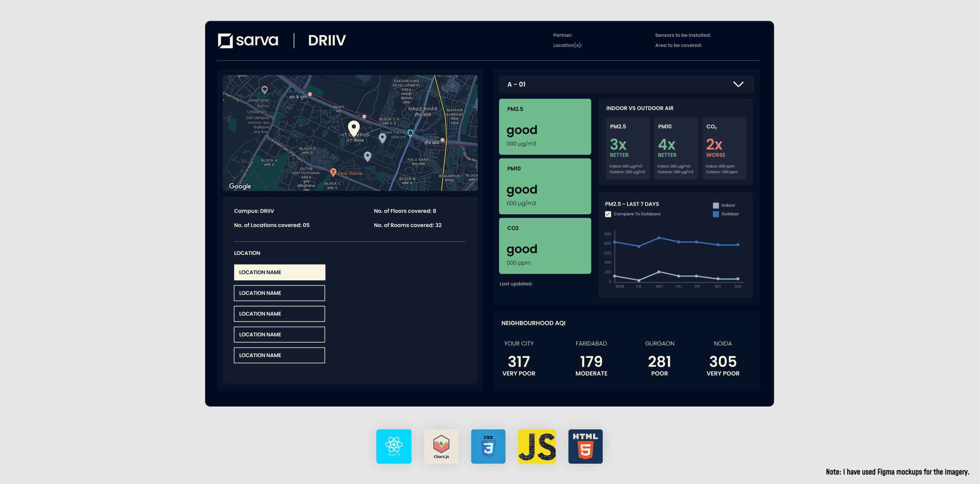Click the yellow JS logo icon
The width and height of the screenshot is (980, 484).
tap(537, 446)
